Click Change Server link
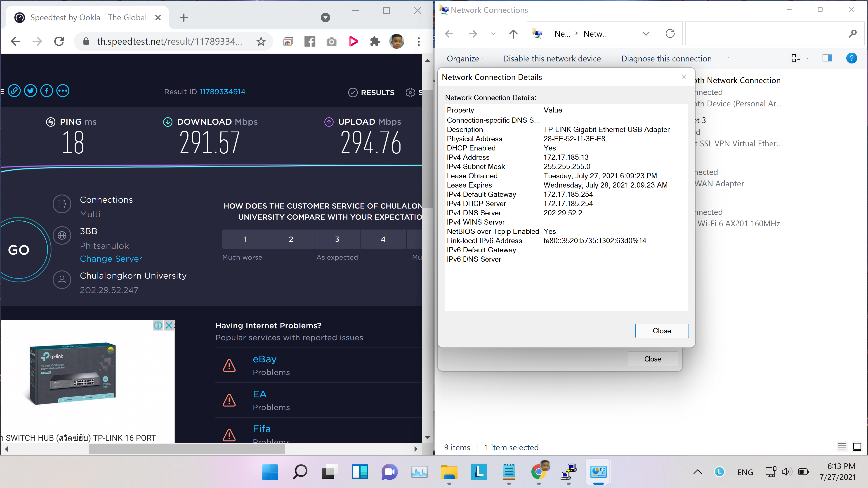This screenshot has height=488, width=868. tap(111, 259)
